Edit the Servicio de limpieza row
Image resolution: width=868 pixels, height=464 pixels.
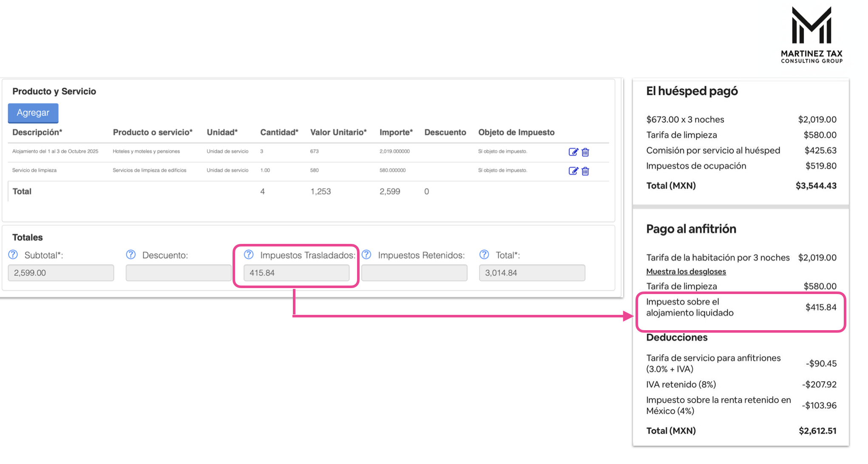pos(573,171)
